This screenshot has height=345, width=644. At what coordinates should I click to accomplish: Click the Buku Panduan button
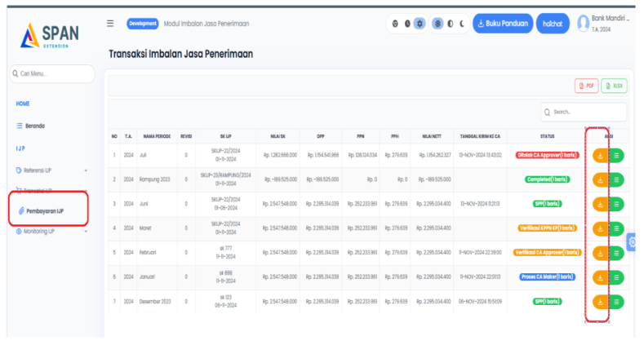(x=502, y=24)
